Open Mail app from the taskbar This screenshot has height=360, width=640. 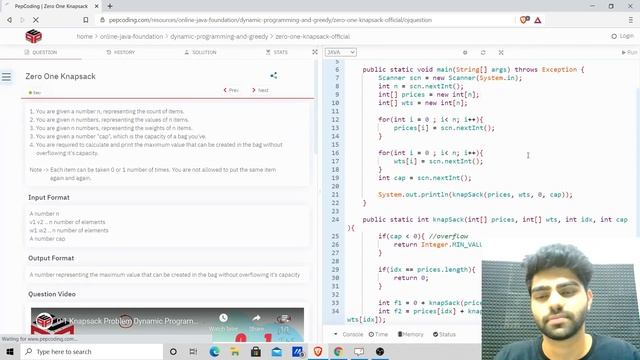[277, 351]
